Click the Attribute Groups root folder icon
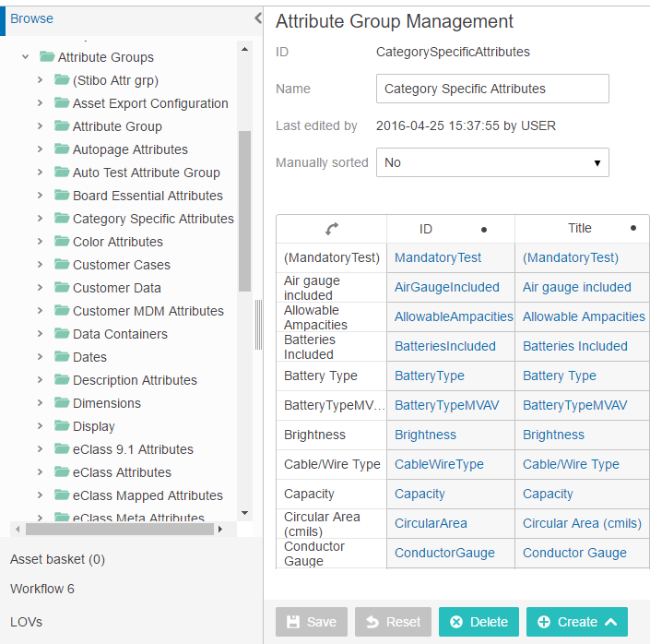Viewport: 650px width, 644px height. [x=47, y=56]
